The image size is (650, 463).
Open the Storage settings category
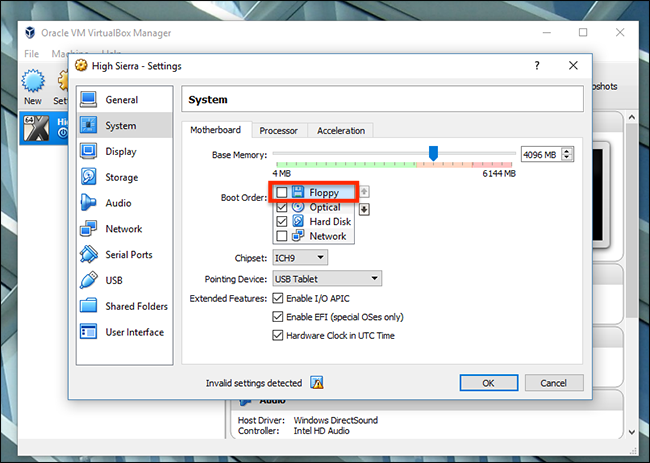[x=124, y=177]
